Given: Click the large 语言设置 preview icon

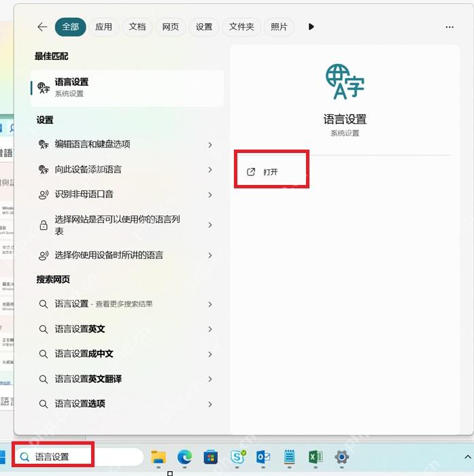Looking at the screenshot, I should coord(345,82).
